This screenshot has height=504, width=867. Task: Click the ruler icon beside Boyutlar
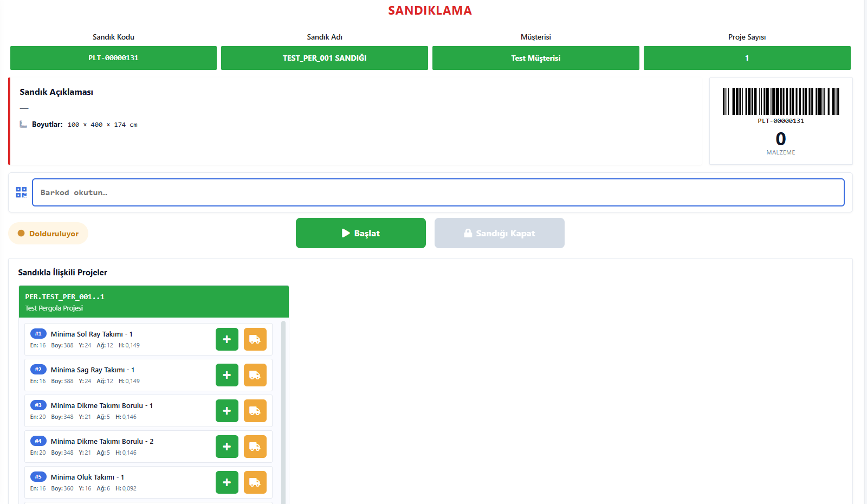[x=23, y=124]
